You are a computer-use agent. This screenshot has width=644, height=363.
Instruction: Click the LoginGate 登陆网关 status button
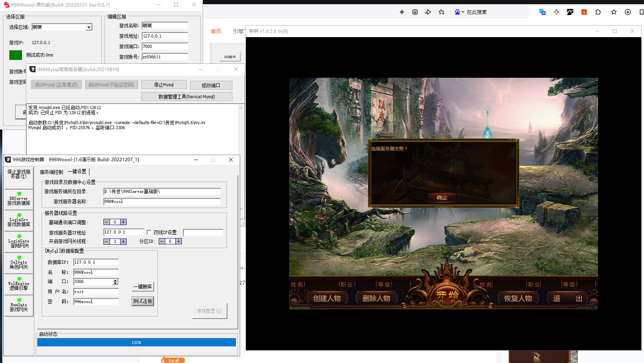tap(19, 242)
